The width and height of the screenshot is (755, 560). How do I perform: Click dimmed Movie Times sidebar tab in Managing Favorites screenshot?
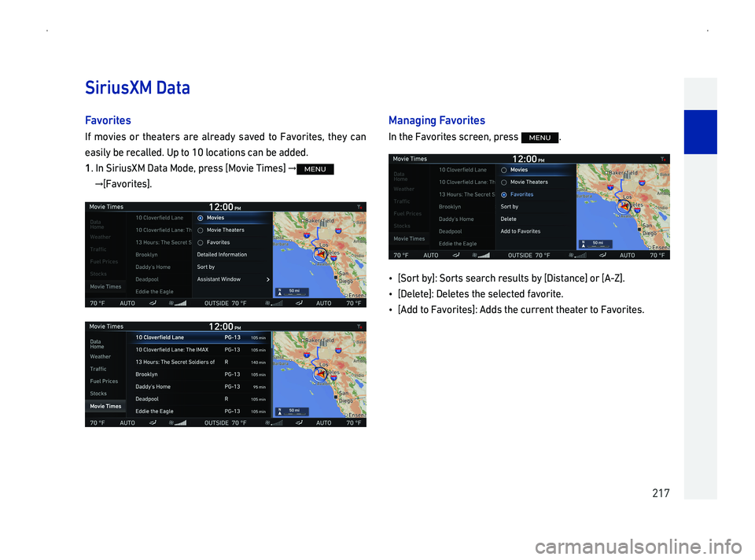tap(409, 239)
